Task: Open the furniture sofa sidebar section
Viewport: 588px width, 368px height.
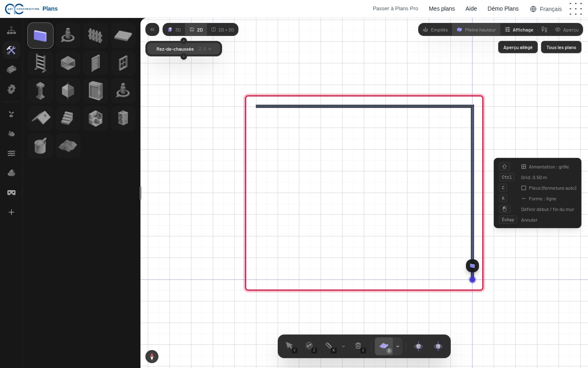Action: click(x=11, y=70)
